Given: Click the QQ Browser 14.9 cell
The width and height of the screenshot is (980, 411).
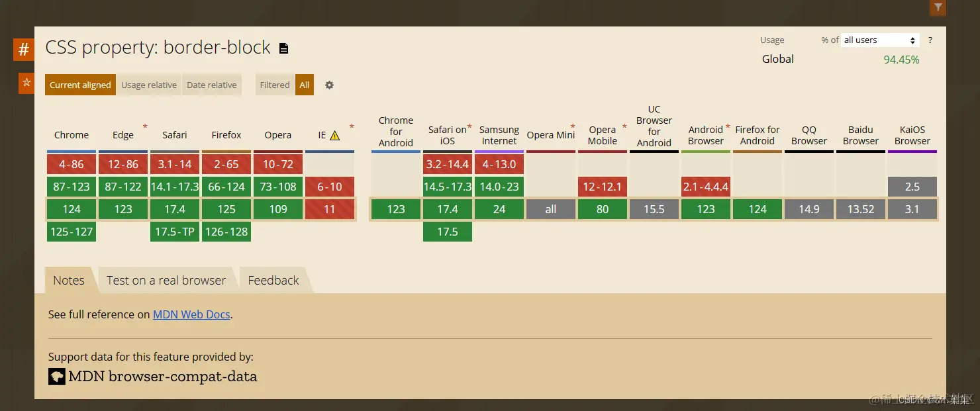Looking at the screenshot, I should pos(809,209).
